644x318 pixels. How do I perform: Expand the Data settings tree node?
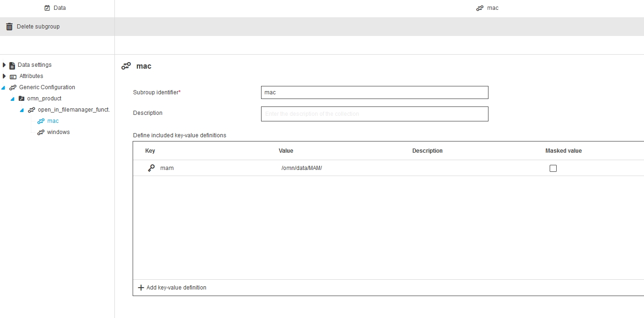point(4,65)
